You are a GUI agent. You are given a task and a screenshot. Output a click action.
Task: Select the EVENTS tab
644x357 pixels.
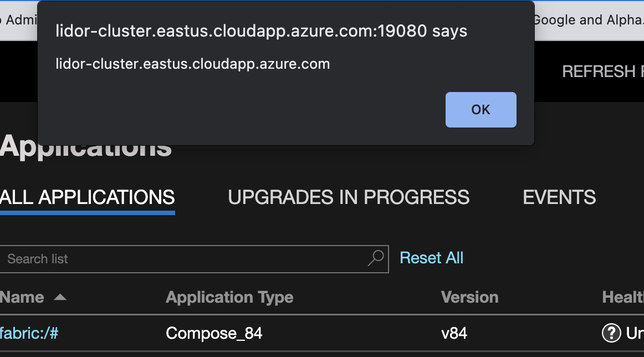pos(559,197)
